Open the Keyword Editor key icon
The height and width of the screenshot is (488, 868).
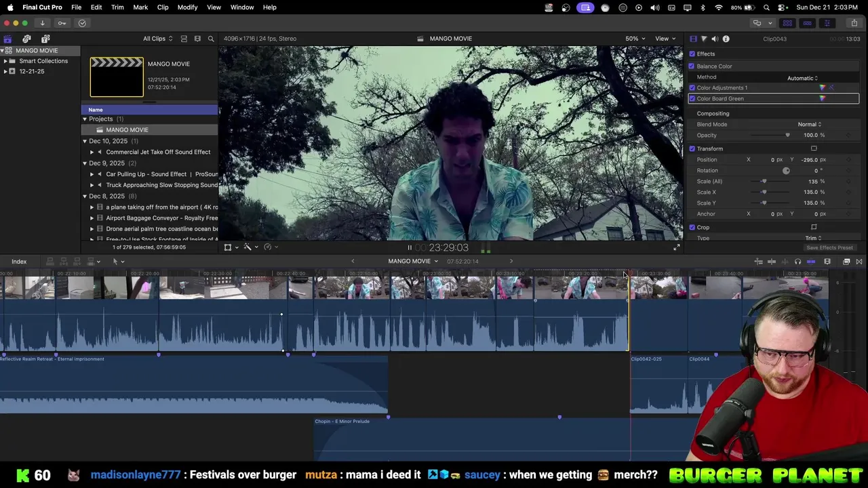click(62, 23)
